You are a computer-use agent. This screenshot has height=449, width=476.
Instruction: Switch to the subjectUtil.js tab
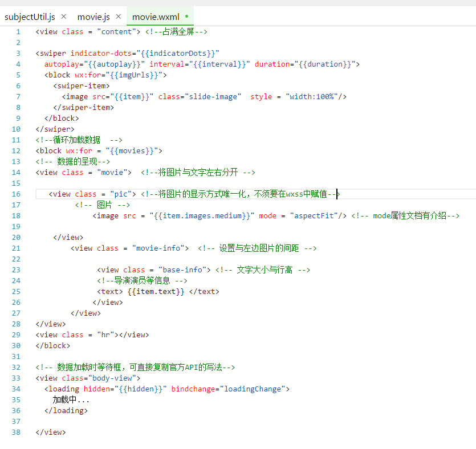tap(30, 17)
